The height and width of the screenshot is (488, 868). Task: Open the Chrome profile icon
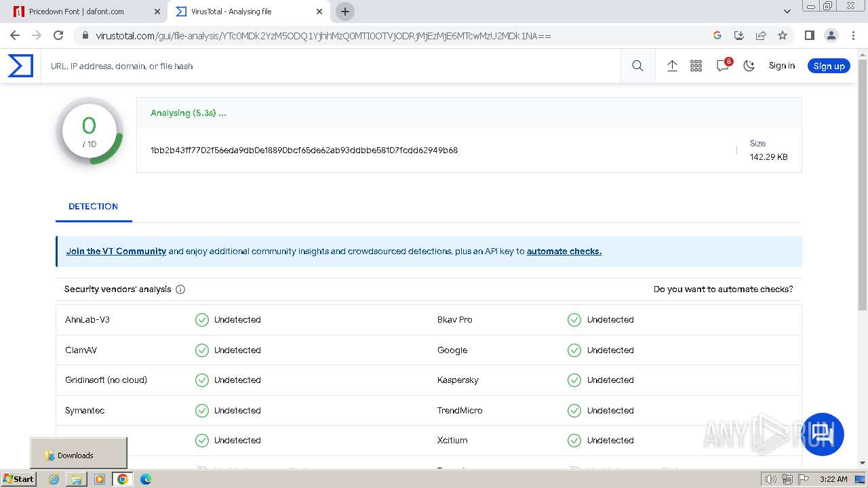point(831,35)
